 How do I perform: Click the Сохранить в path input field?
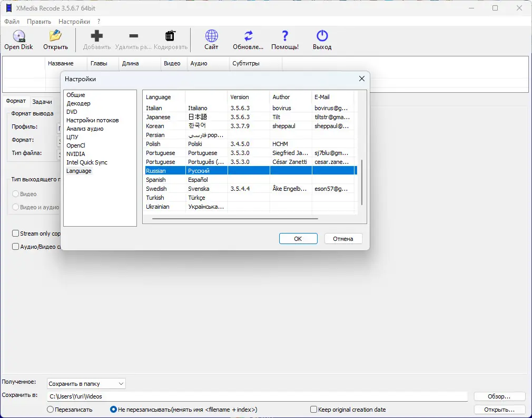[x=257, y=396]
